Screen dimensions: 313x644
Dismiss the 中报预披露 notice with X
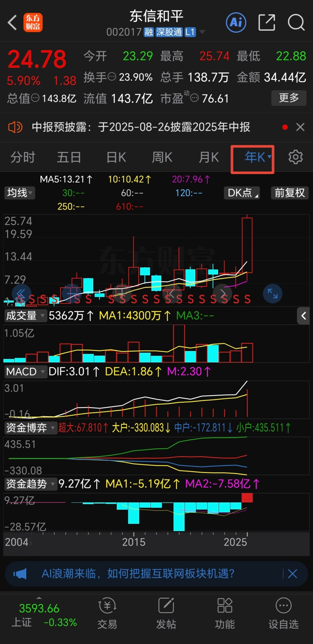click(x=300, y=127)
